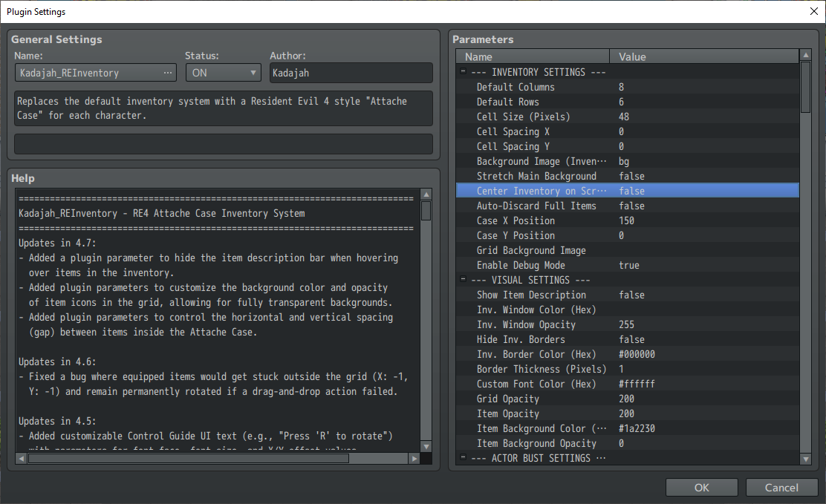826x504 pixels.
Task: Click the Value column header
Action: (704, 56)
